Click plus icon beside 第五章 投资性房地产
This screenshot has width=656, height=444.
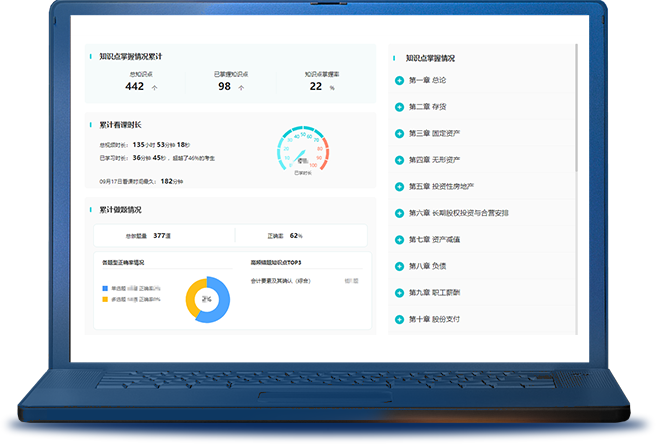[400, 186]
